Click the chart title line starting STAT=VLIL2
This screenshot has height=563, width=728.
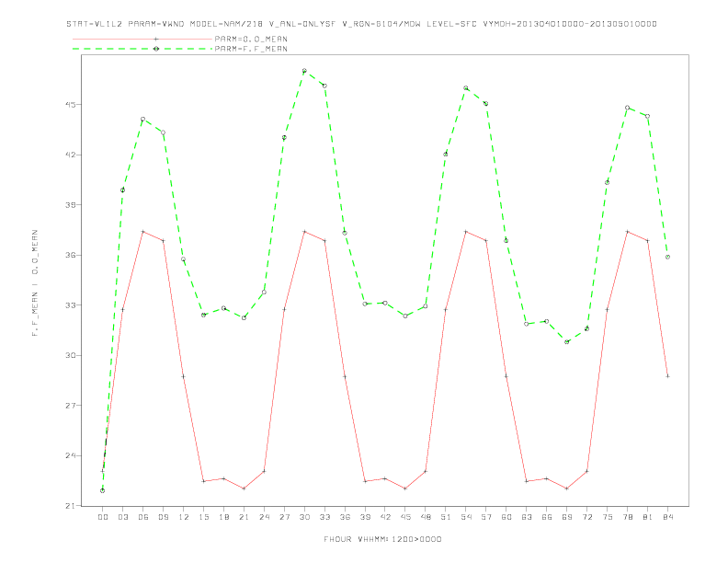361,24
